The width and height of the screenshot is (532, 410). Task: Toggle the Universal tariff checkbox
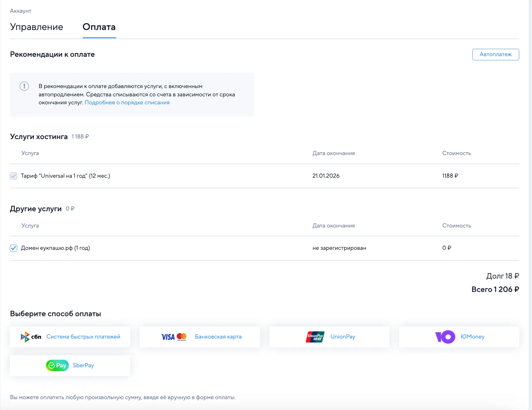(x=13, y=176)
